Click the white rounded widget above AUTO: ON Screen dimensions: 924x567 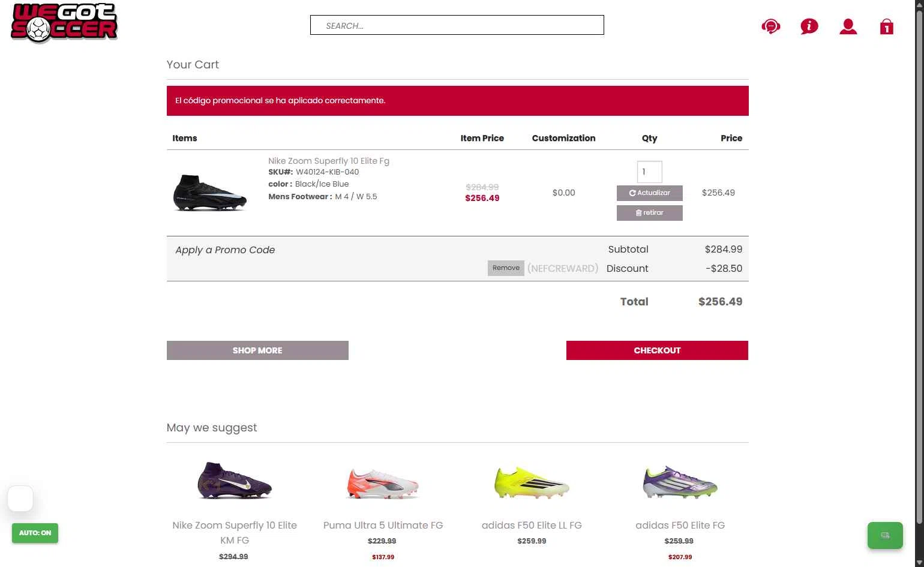click(x=20, y=499)
